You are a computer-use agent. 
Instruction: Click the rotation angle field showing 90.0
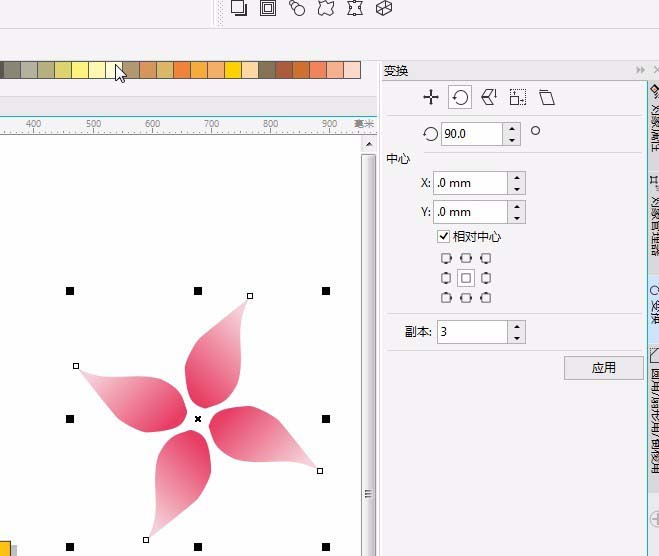[472, 134]
